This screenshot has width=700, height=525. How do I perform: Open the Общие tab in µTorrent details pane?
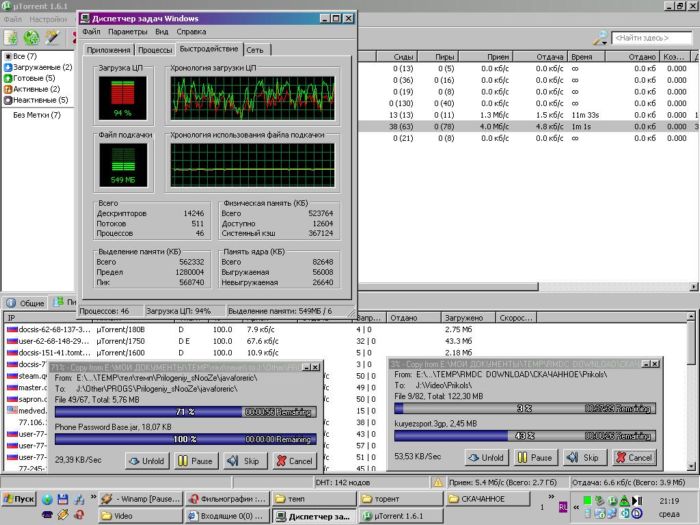click(x=26, y=303)
